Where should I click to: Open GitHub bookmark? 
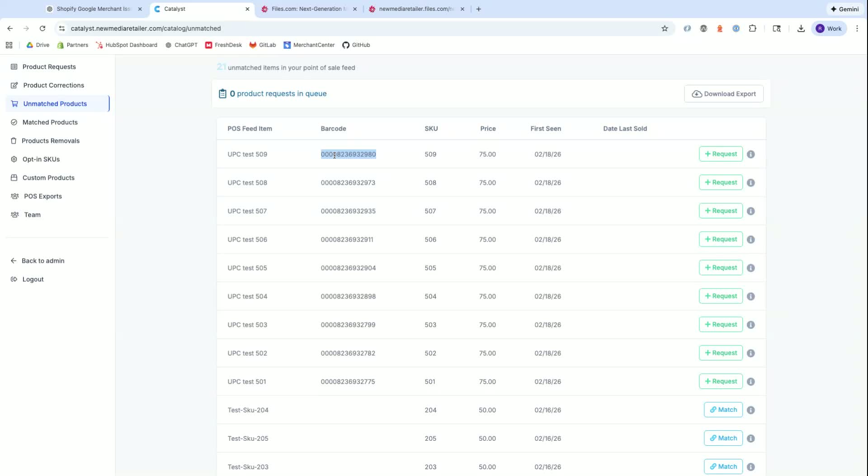(356, 45)
